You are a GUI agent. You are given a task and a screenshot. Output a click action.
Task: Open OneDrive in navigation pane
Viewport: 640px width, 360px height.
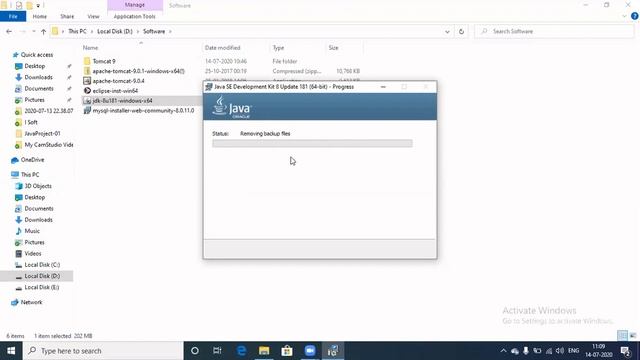32,160
